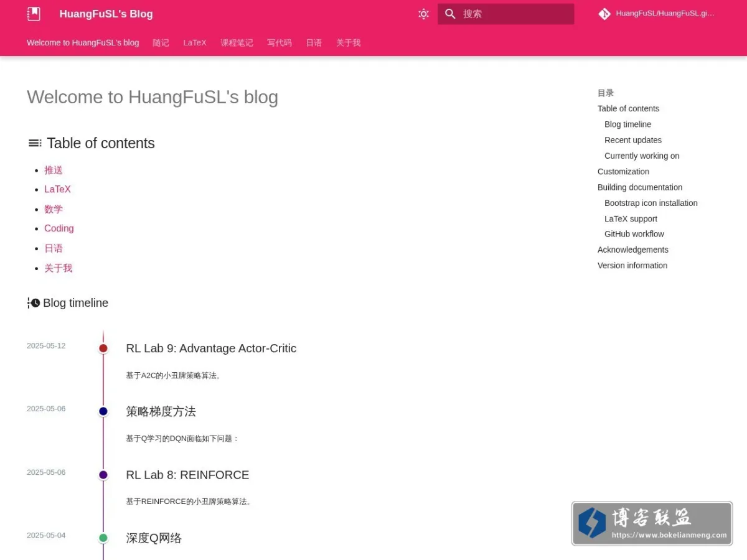Image resolution: width=747 pixels, height=560 pixels.
Task: Click the search magnifier icon
Action: pyautogui.click(x=450, y=14)
